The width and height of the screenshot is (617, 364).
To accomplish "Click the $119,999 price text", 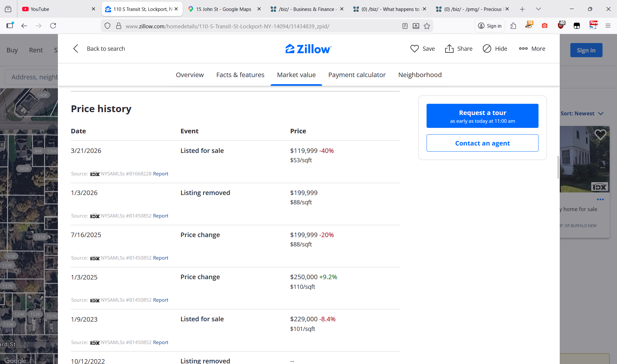I will pyautogui.click(x=304, y=151).
